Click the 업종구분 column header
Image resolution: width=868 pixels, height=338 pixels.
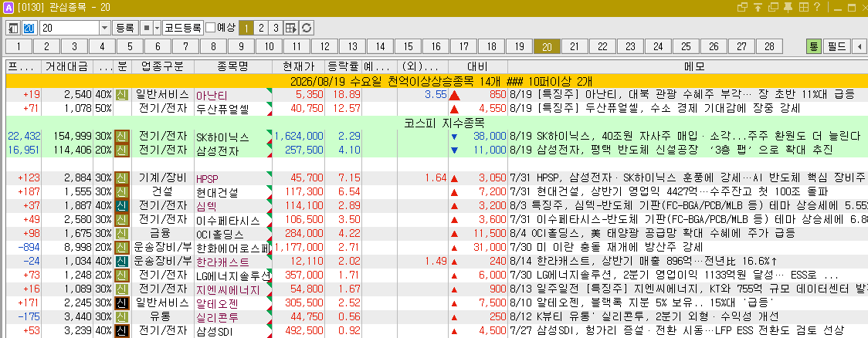click(x=162, y=67)
